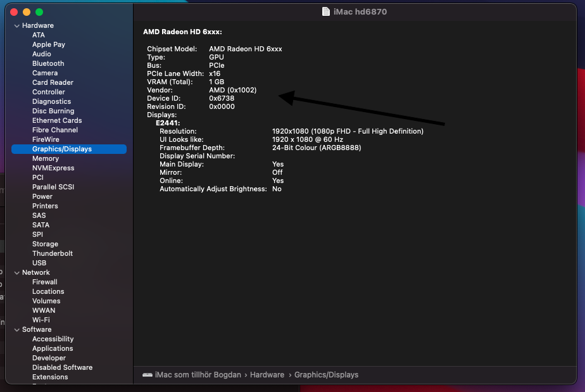Screen dimensions: 585x392
Task: Select SPI in the sidebar
Action: [37, 234]
